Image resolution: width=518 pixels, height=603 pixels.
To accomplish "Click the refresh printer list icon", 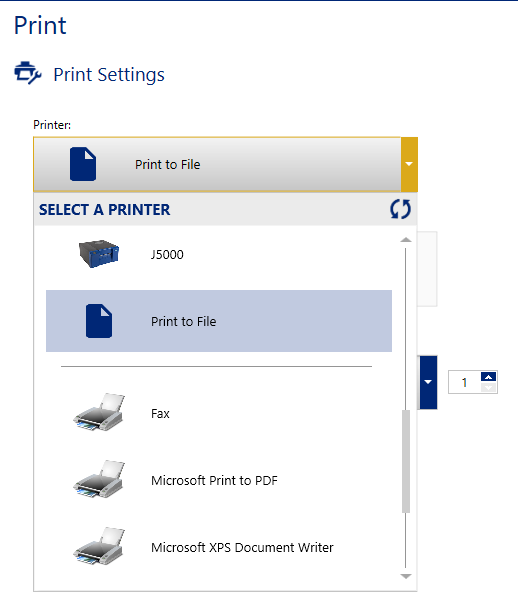I will 400,209.
